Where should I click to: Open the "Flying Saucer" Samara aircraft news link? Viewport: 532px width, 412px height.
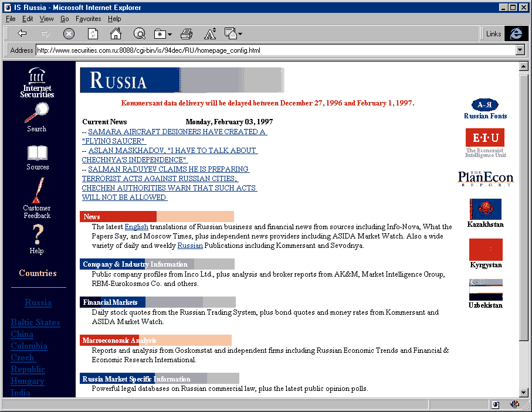176,132
